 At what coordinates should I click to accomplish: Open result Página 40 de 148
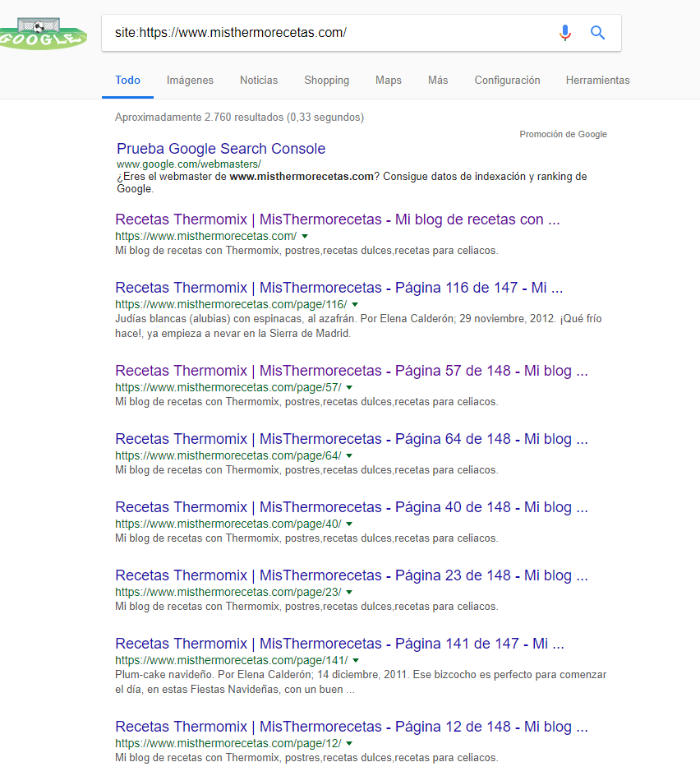(352, 507)
